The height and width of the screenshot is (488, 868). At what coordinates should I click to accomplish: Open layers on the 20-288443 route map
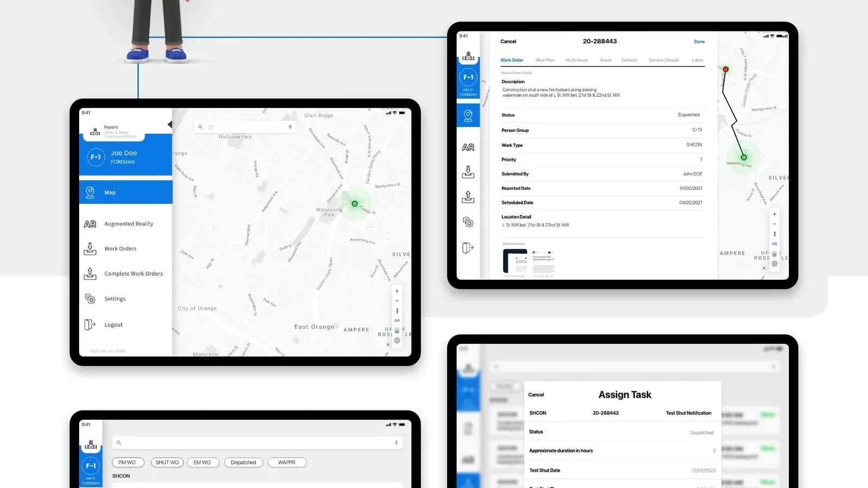pyautogui.click(x=775, y=254)
